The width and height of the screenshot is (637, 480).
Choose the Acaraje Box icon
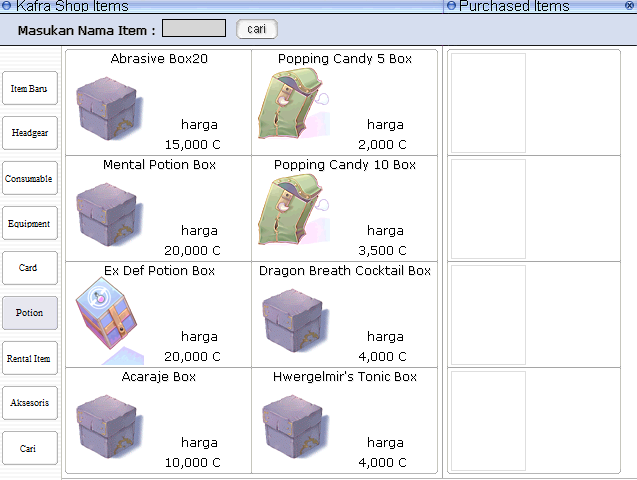coord(106,424)
